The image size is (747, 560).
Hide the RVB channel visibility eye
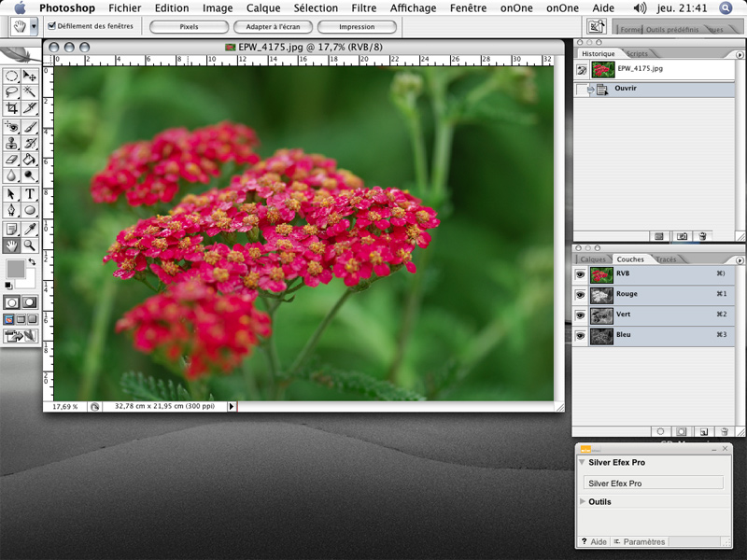580,274
